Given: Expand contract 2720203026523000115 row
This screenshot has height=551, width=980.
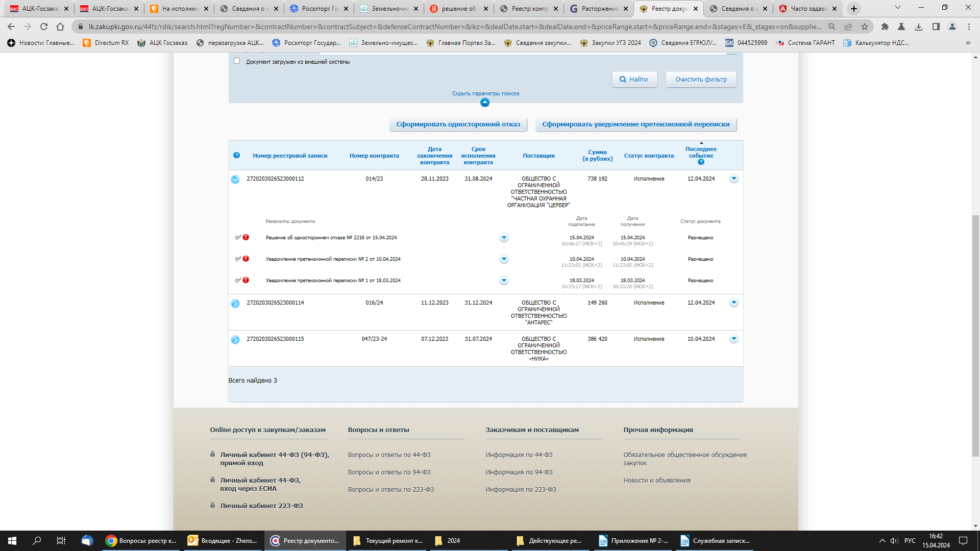Looking at the screenshot, I should tap(235, 340).
